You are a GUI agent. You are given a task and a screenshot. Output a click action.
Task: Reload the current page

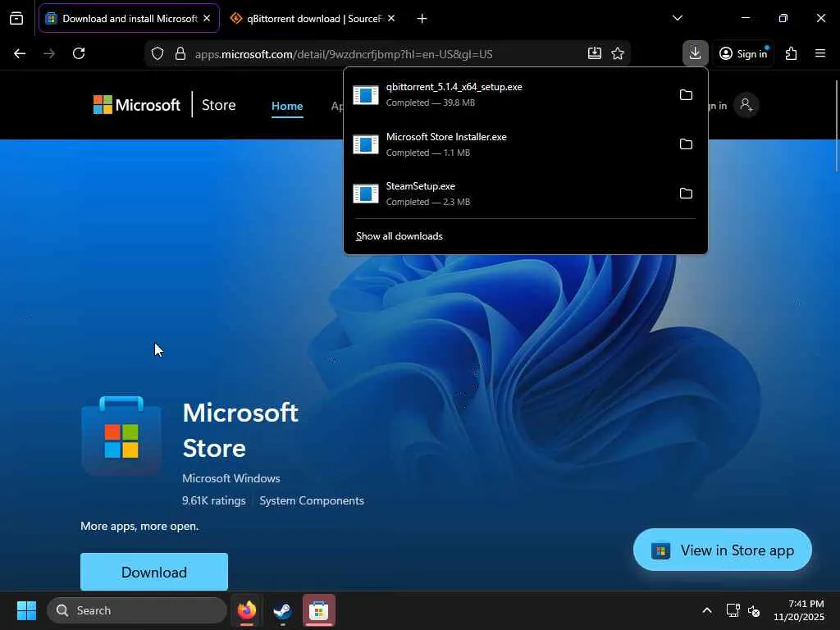tap(79, 53)
